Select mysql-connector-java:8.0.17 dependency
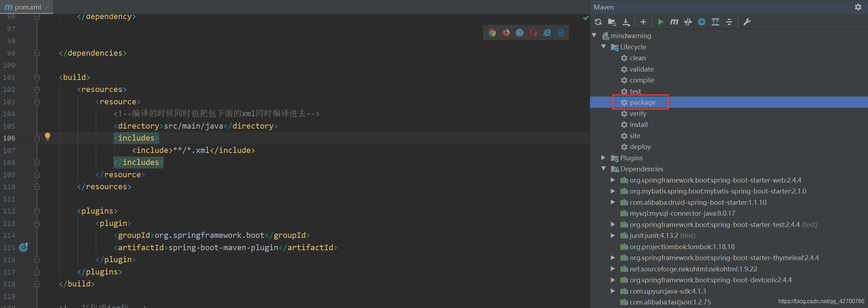The image size is (868, 308). click(678, 213)
